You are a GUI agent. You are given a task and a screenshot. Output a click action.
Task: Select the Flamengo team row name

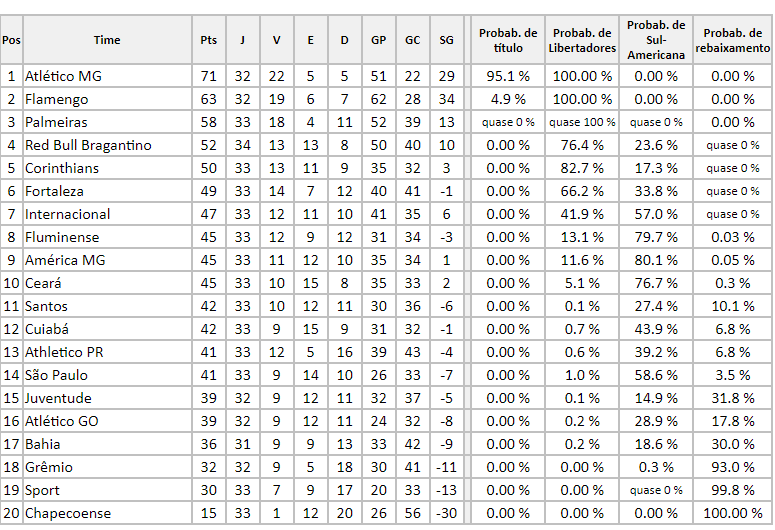56,99
